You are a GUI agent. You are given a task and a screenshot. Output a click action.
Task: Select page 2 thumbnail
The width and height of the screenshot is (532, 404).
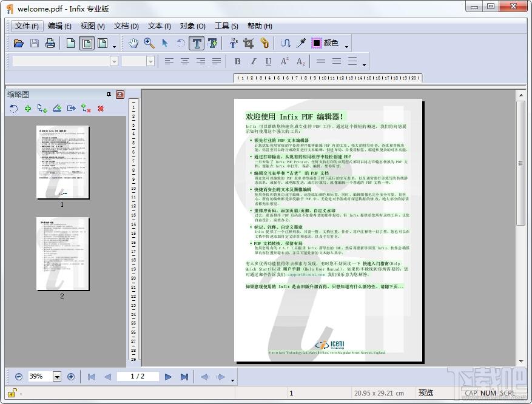coord(62,254)
